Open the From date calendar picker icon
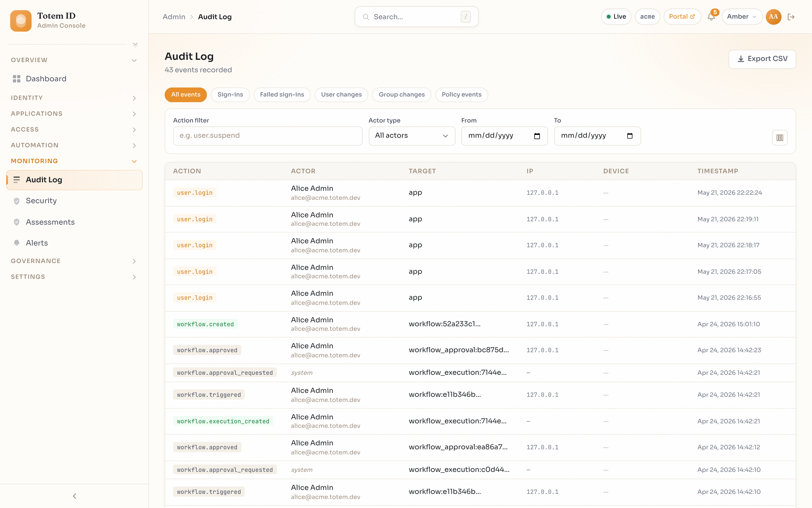Viewport: 812px width, 508px height. pos(537,136)
